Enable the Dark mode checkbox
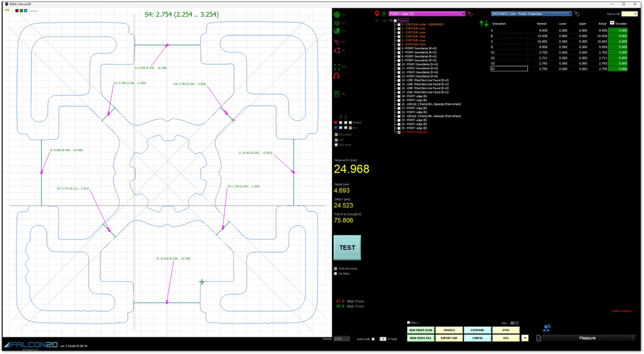This screenshot has height=354, width=644. tap(336, 145)
